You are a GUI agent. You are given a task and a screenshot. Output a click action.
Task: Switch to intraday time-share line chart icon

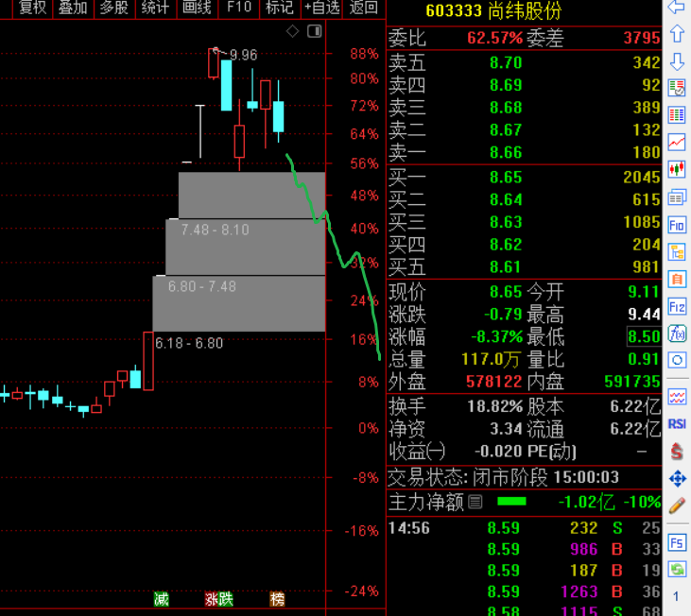coord(677,142)
